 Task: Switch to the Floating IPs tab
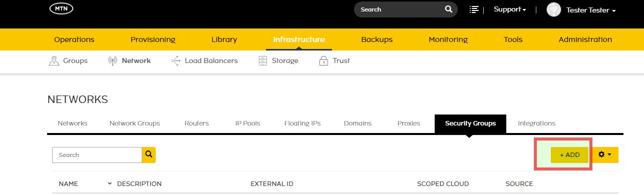pos(302,123)
